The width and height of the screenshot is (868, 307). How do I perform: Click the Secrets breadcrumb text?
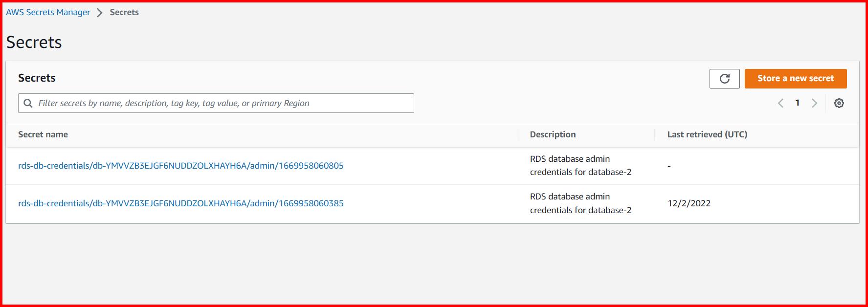point(124,12)
